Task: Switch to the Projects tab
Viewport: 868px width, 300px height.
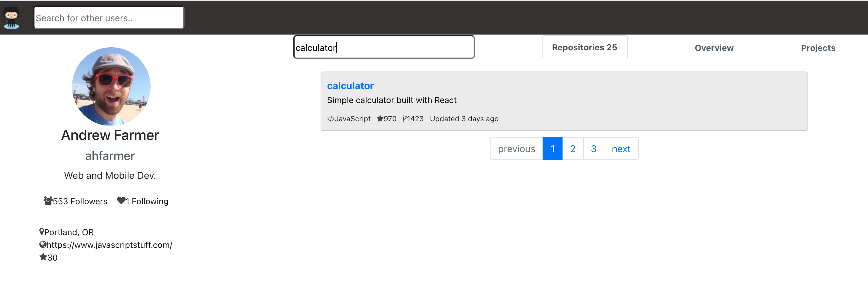Action: coord(818,48)
